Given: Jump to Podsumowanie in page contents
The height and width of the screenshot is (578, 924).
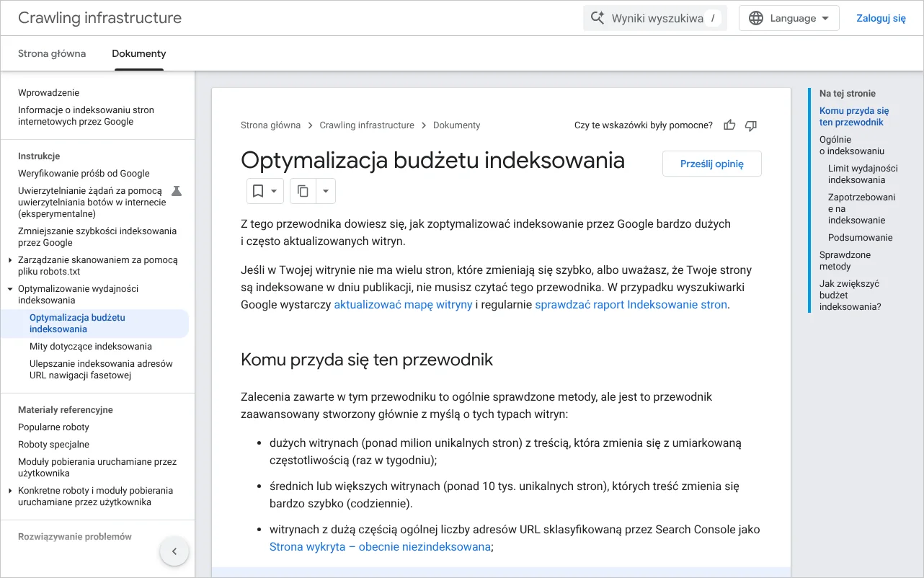Looking at the screenshot, I should click(861, 238).
